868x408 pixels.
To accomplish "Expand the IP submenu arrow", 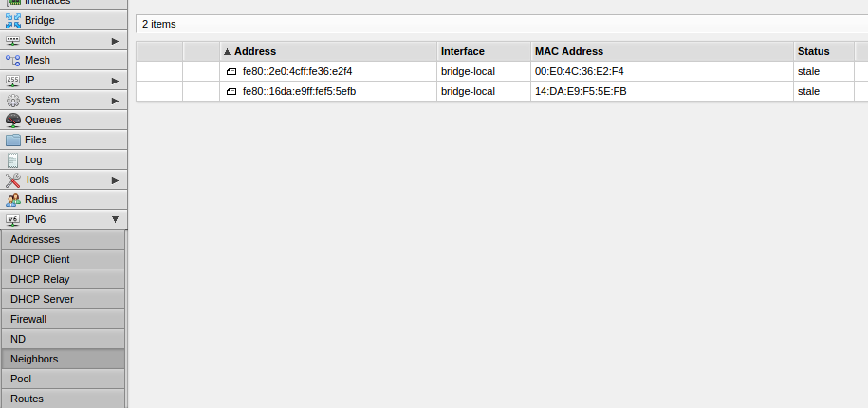I will [x=115, y=80].
